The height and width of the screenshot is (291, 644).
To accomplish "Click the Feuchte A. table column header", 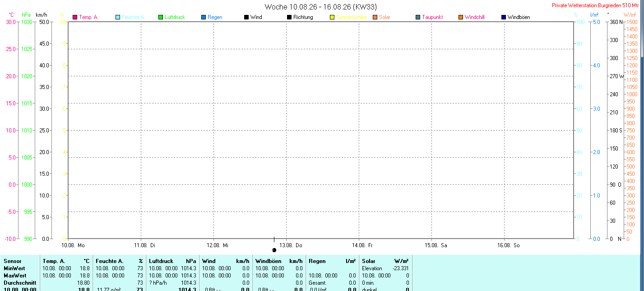I will 109,261.
